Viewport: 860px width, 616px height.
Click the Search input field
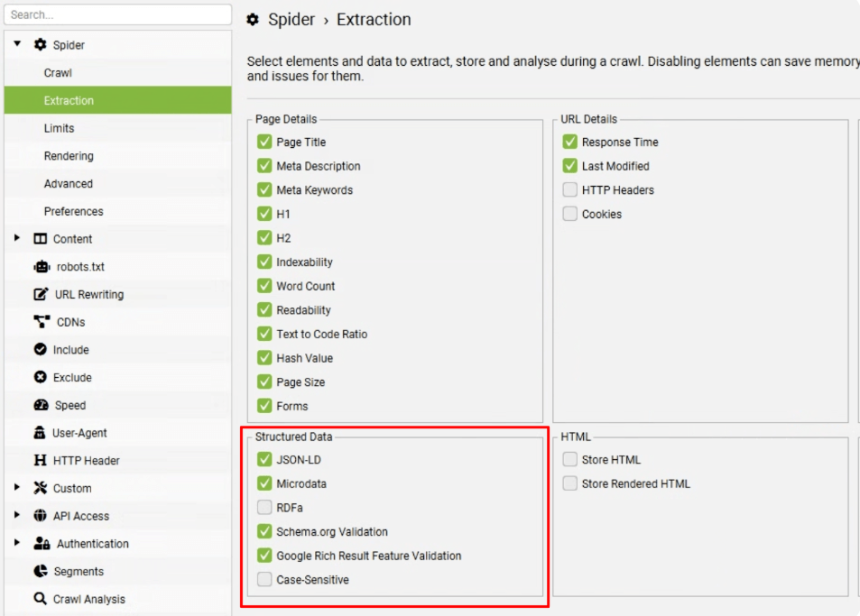[117, 14]
